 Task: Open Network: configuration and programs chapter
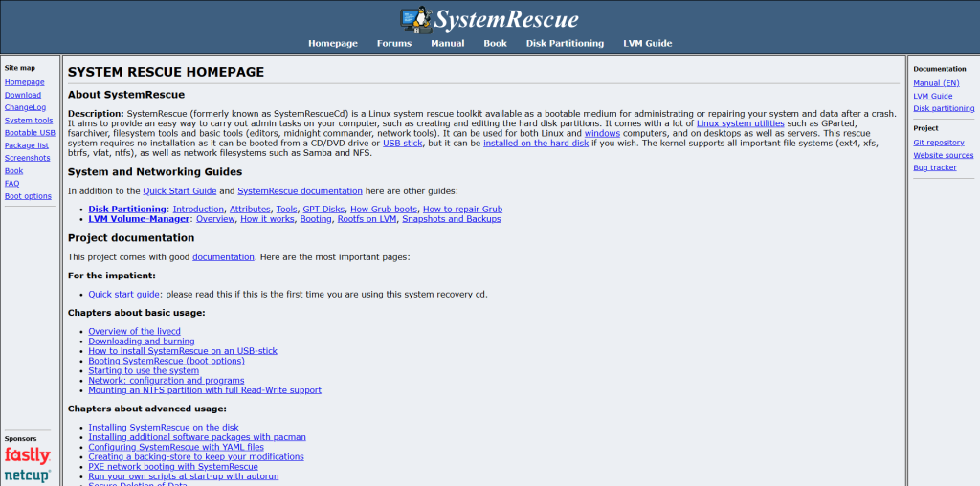167,381
